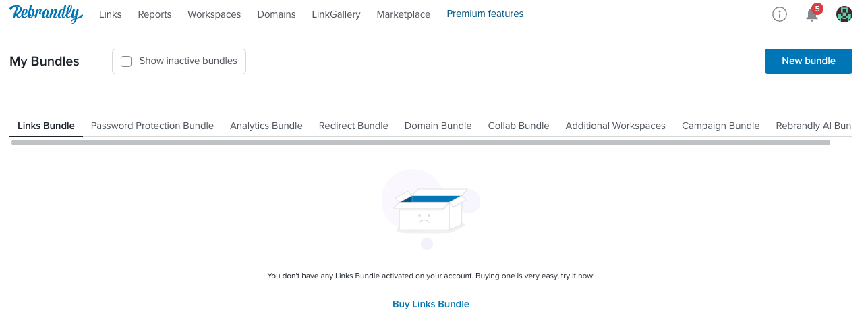Click the Rebrandly logo
The image size is (868, 335).
(47, 14)
